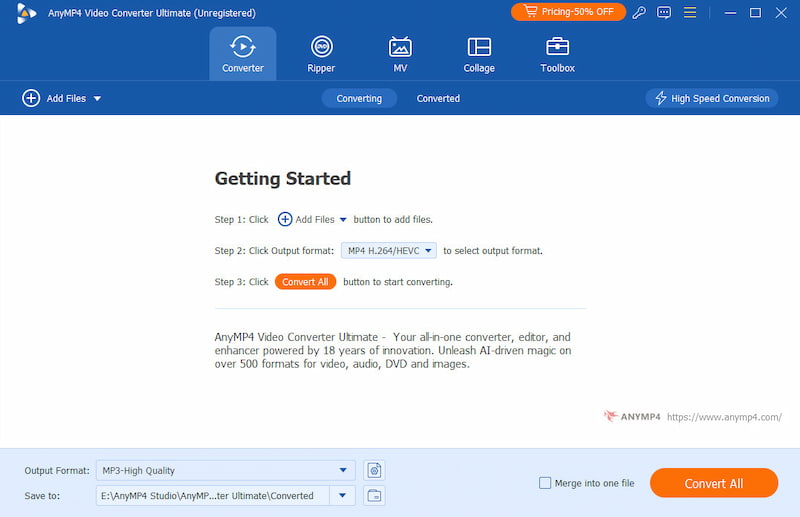
Task: Toggle High Speed Conversion
Action: coord(712,98)
